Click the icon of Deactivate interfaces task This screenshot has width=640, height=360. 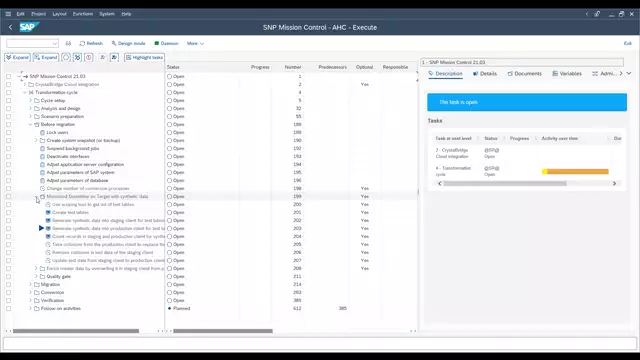point(42,157)
